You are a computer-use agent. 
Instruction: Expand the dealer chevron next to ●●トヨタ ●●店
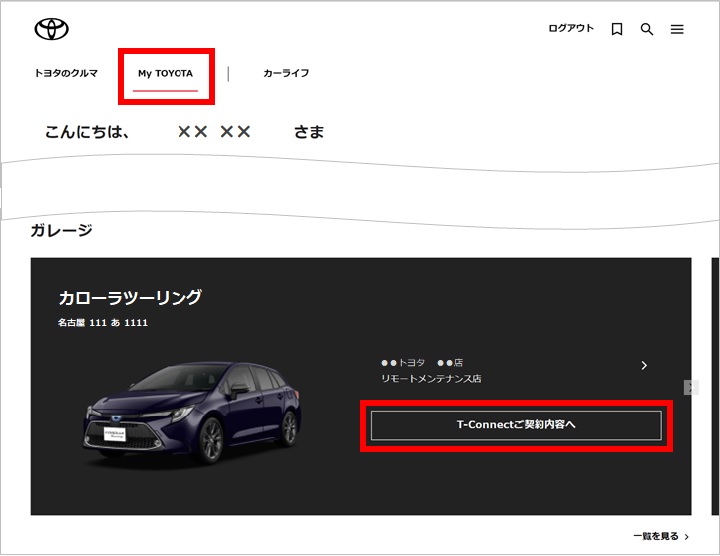click(x=644, y=365)
